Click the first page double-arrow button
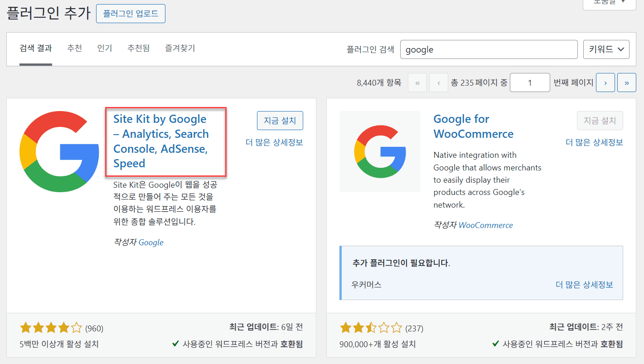This screenshot has height=364, width=644. 417,83
